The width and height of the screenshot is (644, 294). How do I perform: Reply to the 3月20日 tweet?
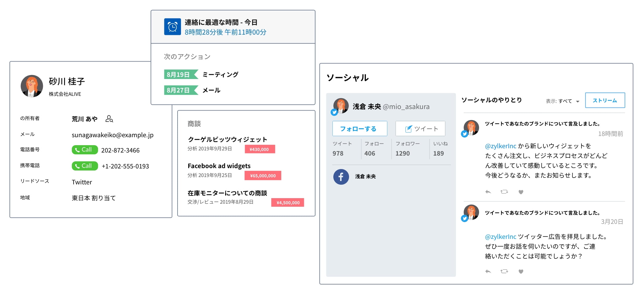(x=488, y=271)
